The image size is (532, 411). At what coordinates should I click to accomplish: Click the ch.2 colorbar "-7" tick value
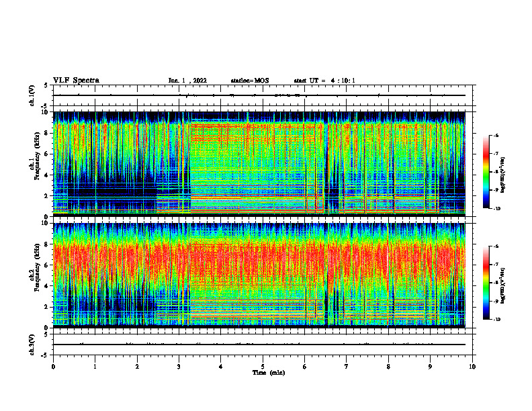click(x=496, y=265)
